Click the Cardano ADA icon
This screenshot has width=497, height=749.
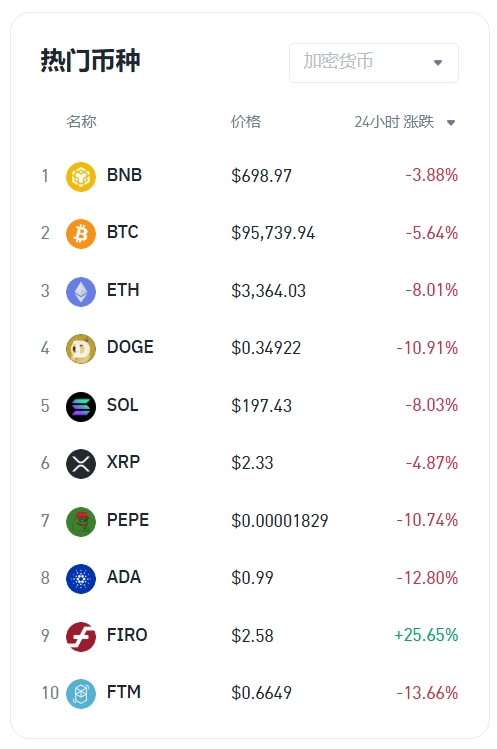(81, 579)
